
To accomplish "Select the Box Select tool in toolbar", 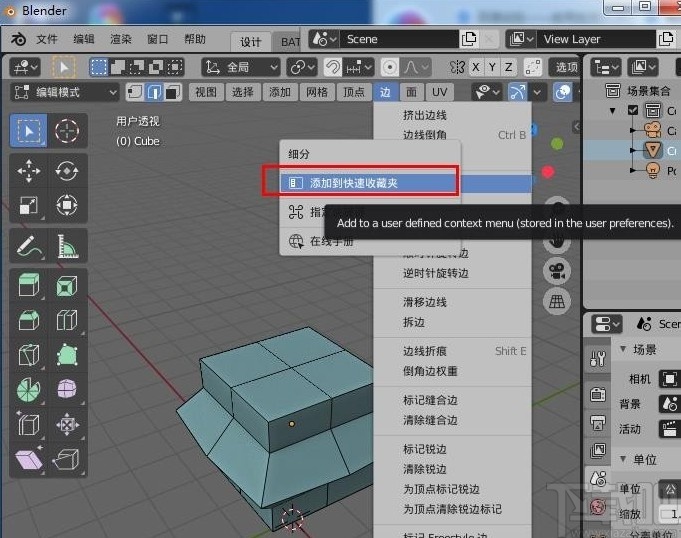I will [29, 131].
